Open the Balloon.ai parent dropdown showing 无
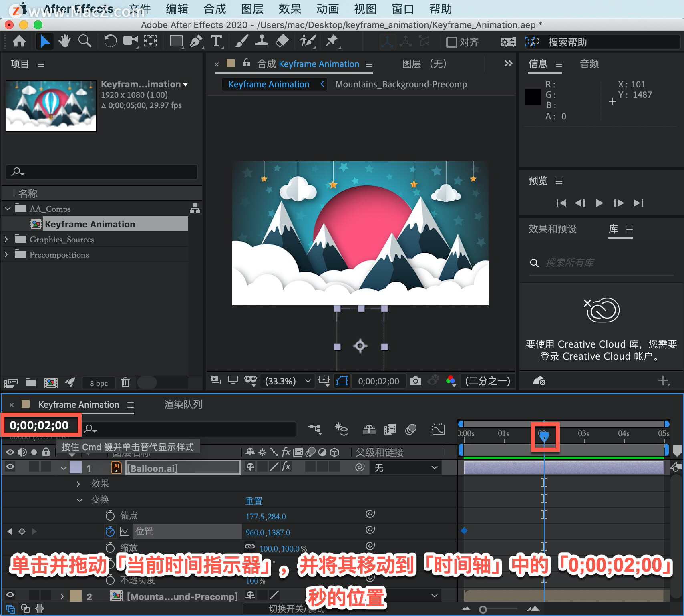684x616 pixels. (406, 468)
